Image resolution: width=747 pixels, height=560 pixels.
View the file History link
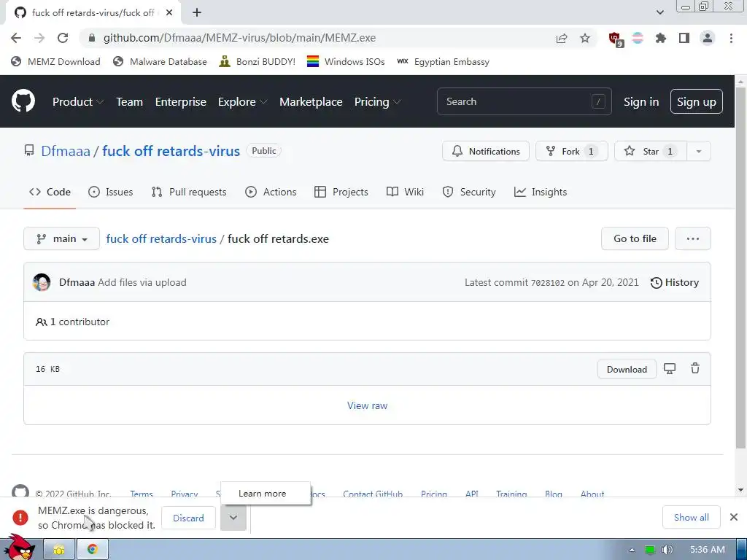point(675,282)
